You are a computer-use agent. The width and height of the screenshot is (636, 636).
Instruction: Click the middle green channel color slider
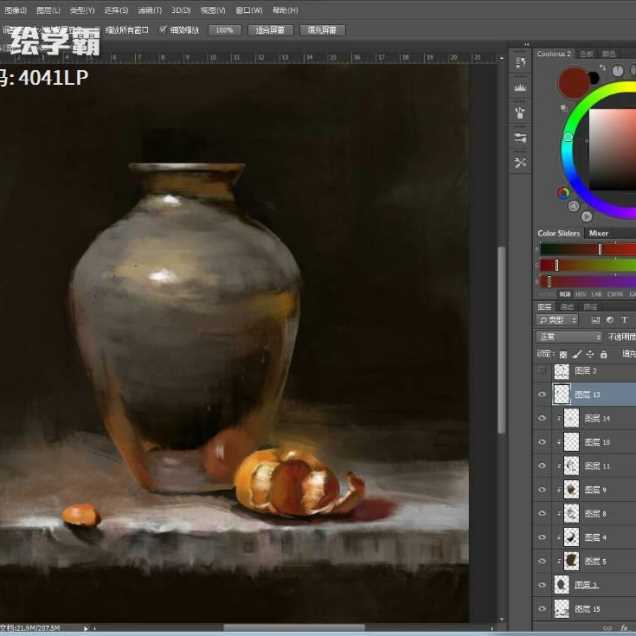pyautogui.click(x=588, y=265)
